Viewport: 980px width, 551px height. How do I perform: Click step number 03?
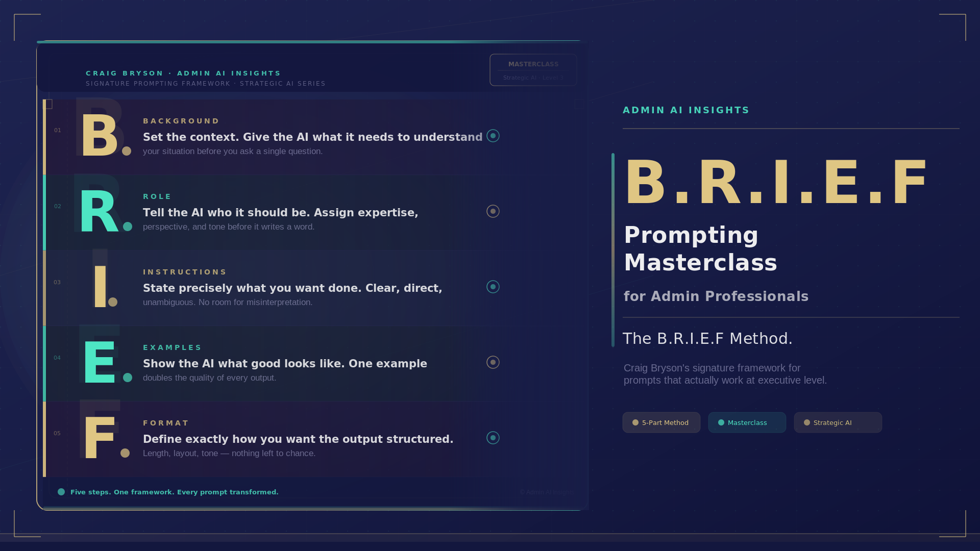[57, 283]
